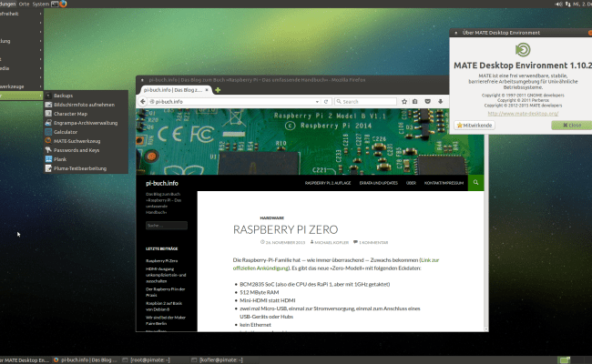Expand the address bar history dropdown
592x364 pixels.
[x=317, y=102]
